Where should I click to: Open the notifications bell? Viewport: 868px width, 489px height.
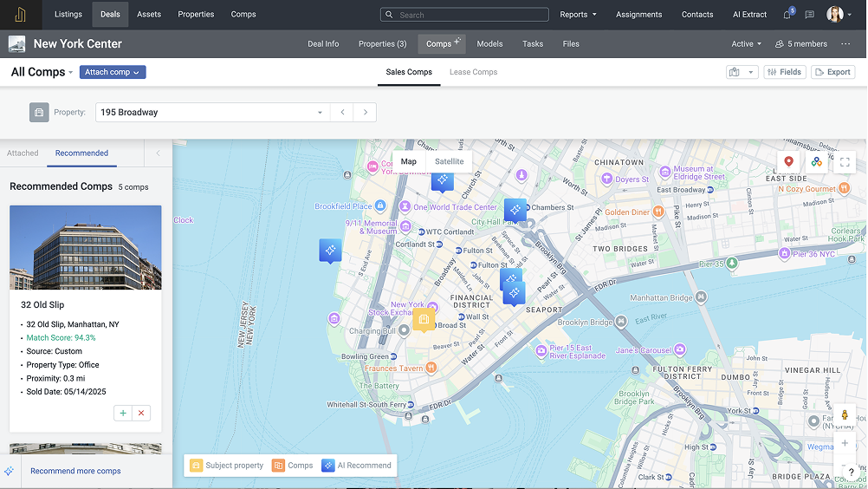point(787,15)
